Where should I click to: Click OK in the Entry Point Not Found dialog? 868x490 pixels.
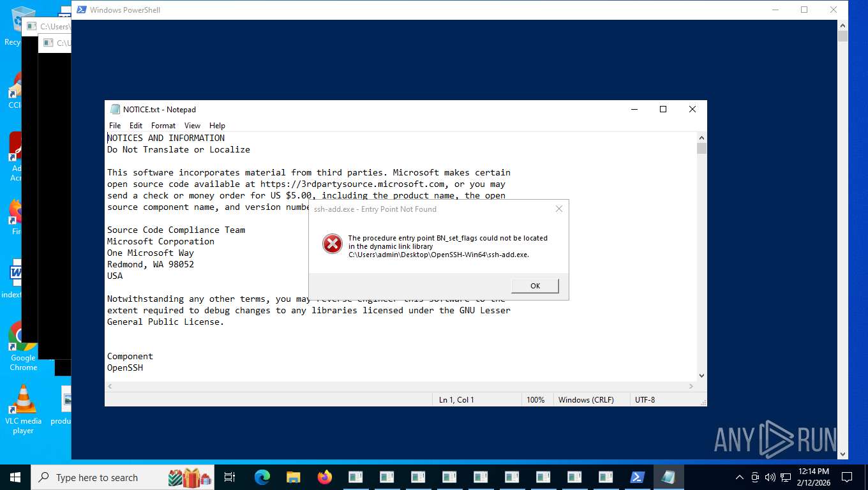pyautogui.click(x=535, y=286)
